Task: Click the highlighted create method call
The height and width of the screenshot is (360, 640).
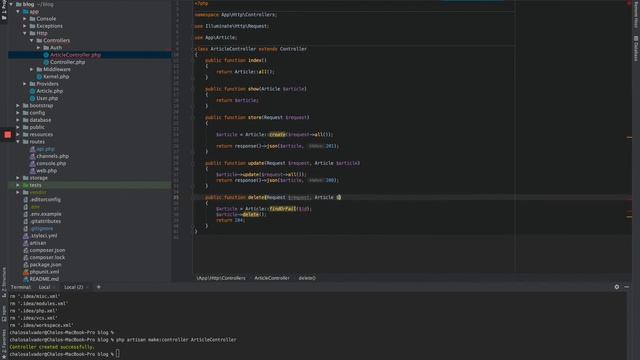Action: 277,134
